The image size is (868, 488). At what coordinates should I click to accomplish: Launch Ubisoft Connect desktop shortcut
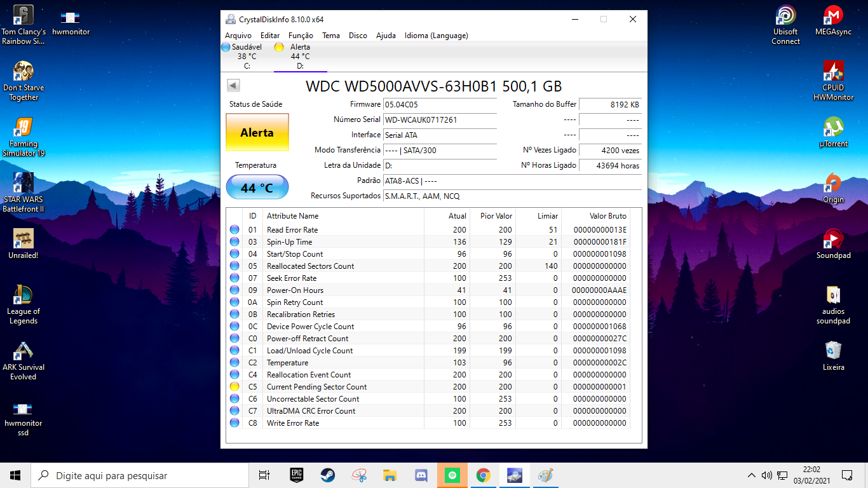tap(786, 25)
